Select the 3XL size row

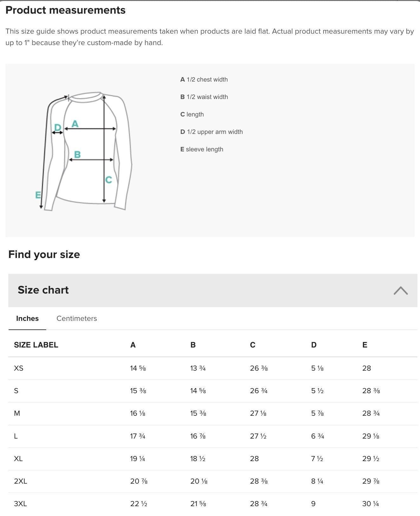coord(21,504)
